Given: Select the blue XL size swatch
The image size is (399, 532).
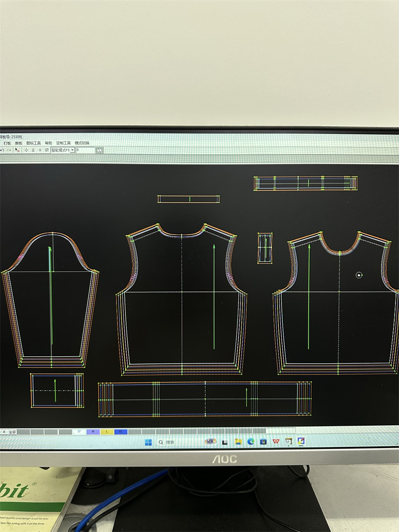Looking at the screenshot, I should (x=121, y=432).
